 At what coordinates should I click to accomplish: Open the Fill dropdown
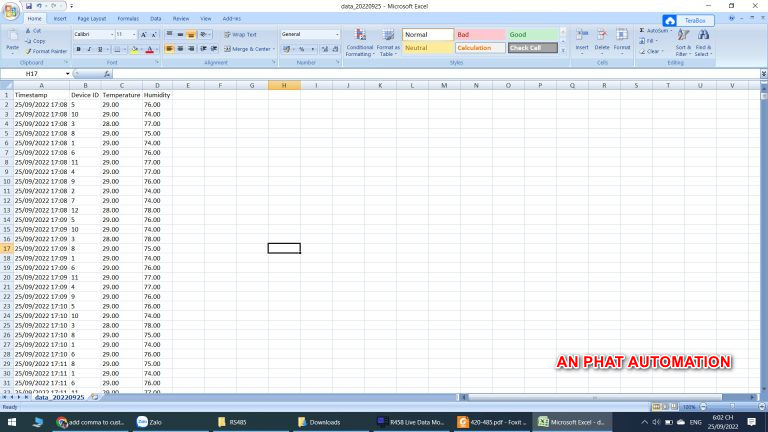coord(649,41)
